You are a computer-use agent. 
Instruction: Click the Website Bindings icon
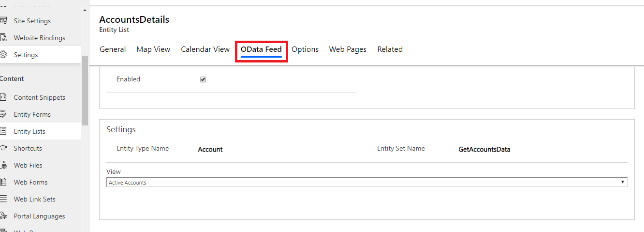3,38
